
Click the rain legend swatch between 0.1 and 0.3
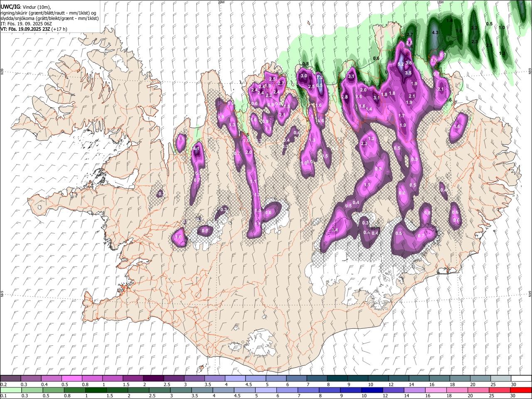pyautogui.click(x=11, y=390)
